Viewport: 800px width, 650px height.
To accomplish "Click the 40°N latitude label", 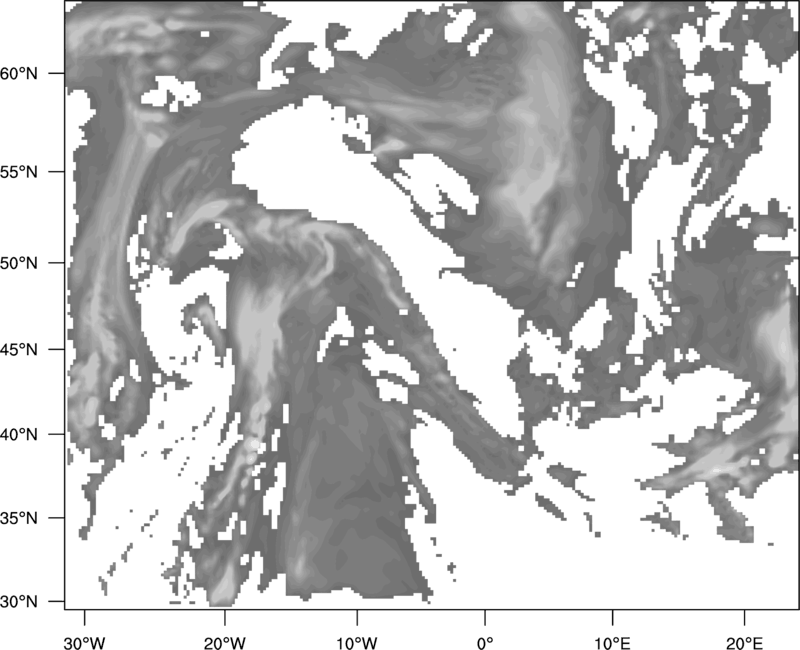I will [19, 435].
